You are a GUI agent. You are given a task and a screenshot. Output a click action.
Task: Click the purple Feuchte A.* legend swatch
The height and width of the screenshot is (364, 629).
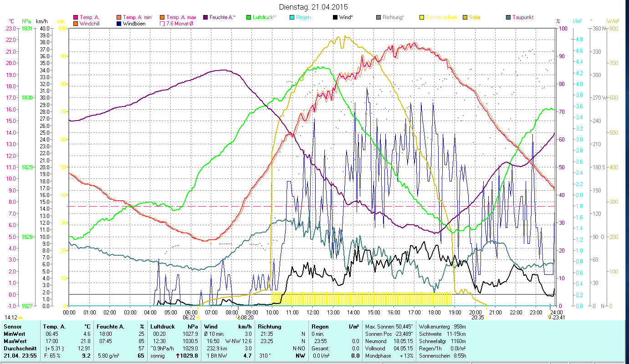[206, 17]
